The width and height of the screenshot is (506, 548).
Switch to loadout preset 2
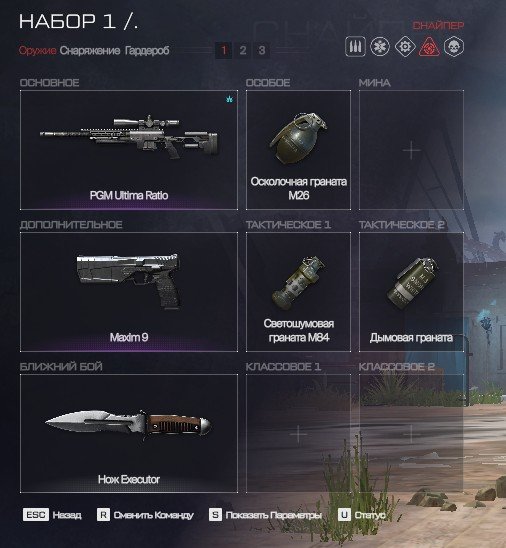(243, 51)
